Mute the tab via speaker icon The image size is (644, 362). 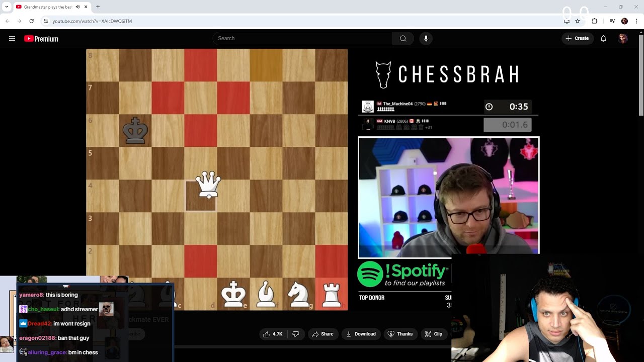[78, 7]
